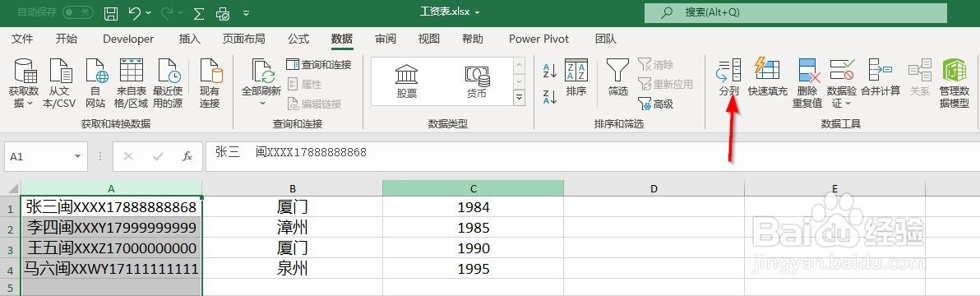Import data using 从文本/CSV
Image resolution: width=980 pixels, height=296 pixels.
pyautogui.click(x=58, y=83)
